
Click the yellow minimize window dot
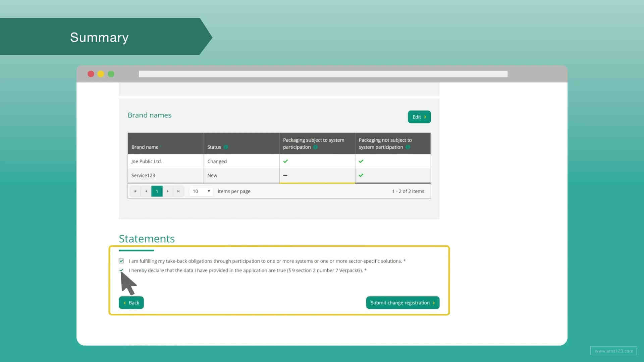coord(101,74)
